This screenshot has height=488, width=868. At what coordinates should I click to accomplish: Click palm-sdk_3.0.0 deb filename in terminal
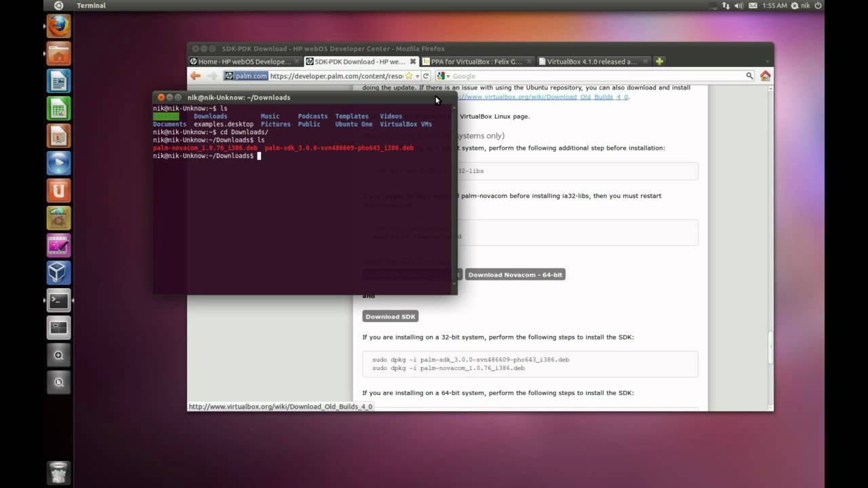(339, 148)
